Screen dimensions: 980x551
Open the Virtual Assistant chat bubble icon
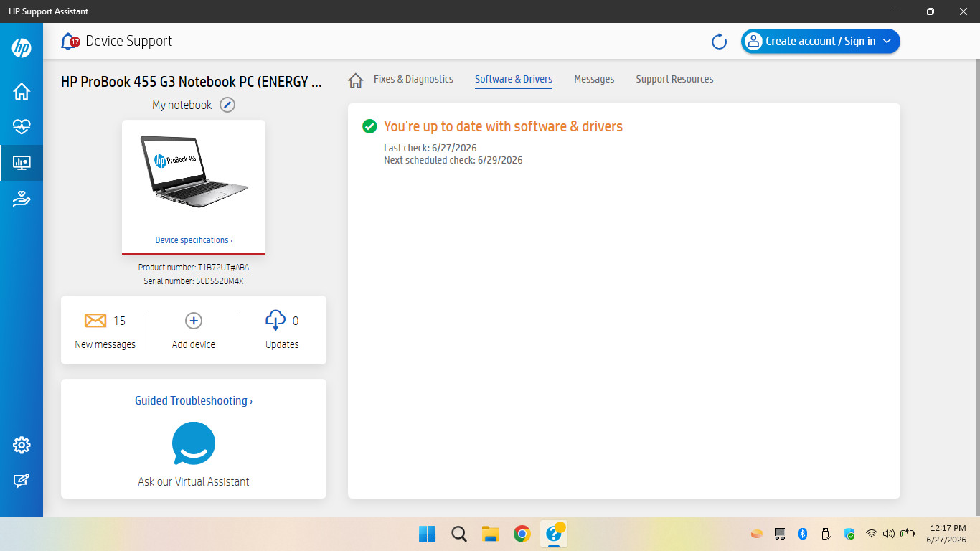(194, 443)
